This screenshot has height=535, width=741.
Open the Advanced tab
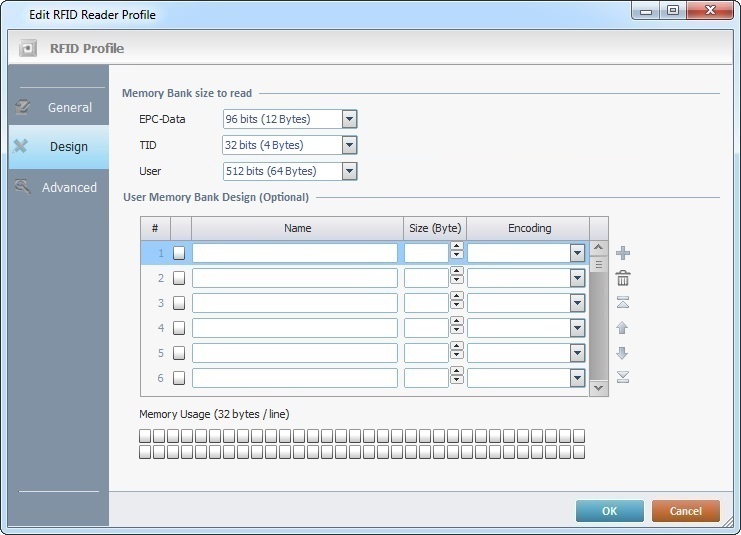tap(58, 187)
